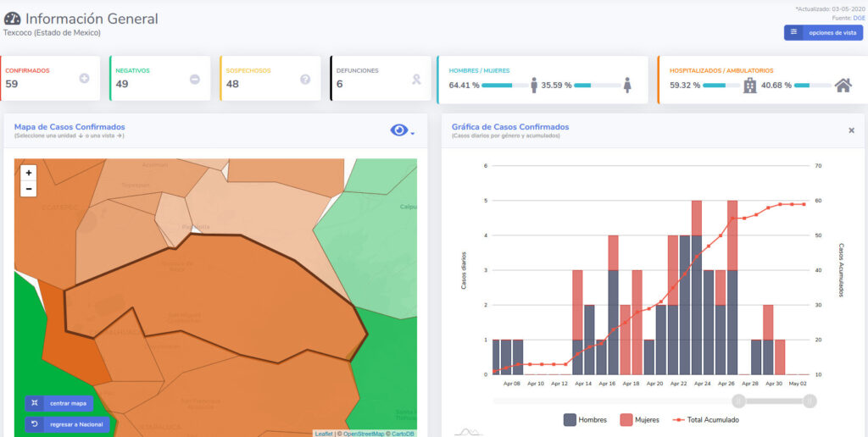
Task: Click the house icon for Ambulatorios
Action: click(843, 85)
